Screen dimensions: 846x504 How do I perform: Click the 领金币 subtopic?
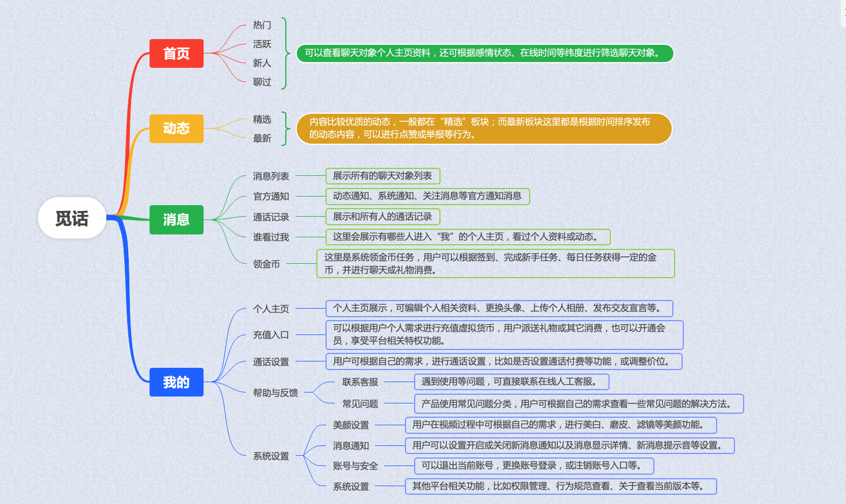point(266,264)
